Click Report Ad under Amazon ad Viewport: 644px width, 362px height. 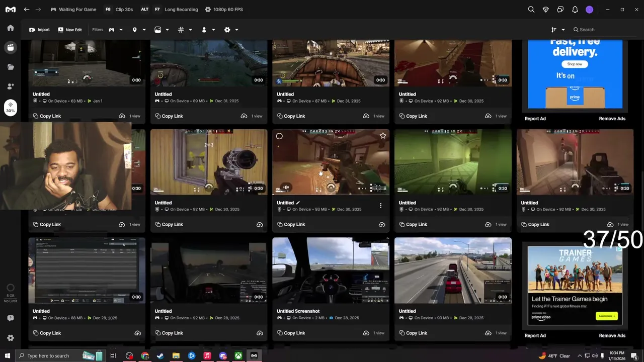(535, 119)
